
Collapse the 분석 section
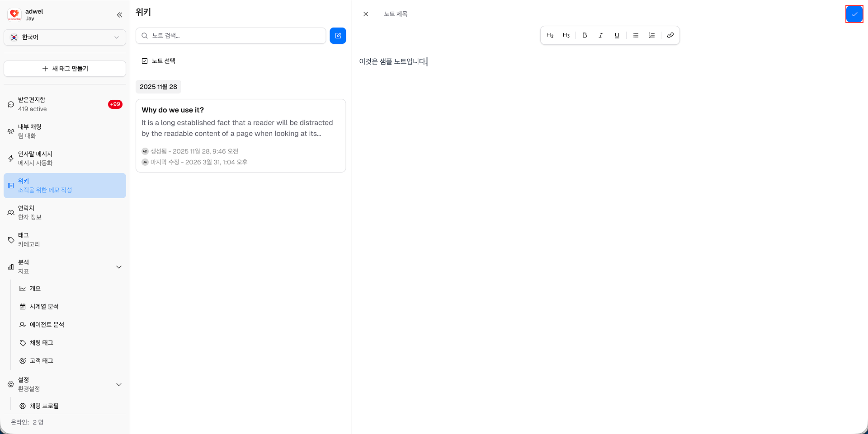coord(119,267)
